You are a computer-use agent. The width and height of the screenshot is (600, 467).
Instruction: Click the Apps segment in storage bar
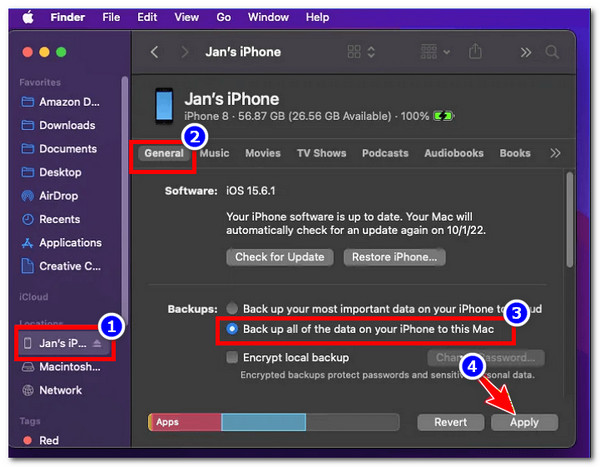click(x=184, y=422)
